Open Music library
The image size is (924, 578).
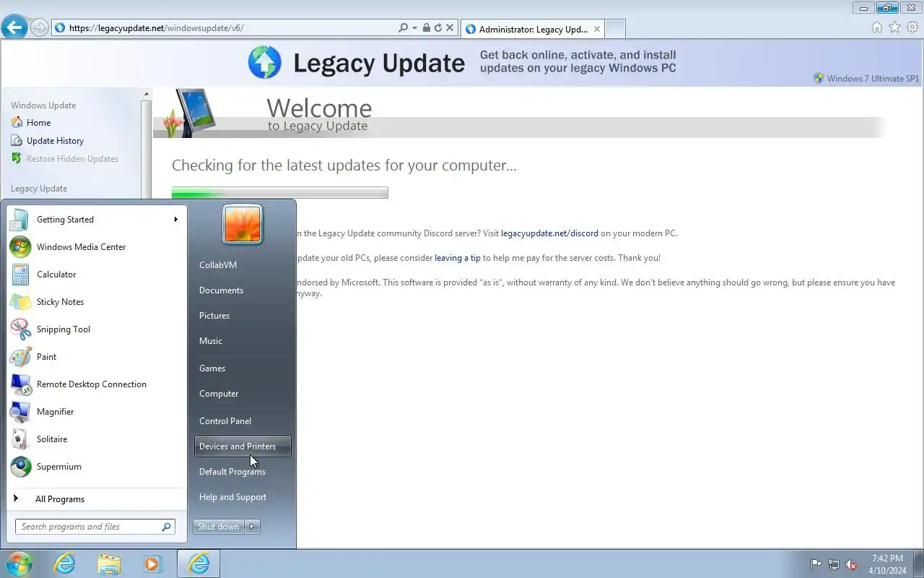242,341
